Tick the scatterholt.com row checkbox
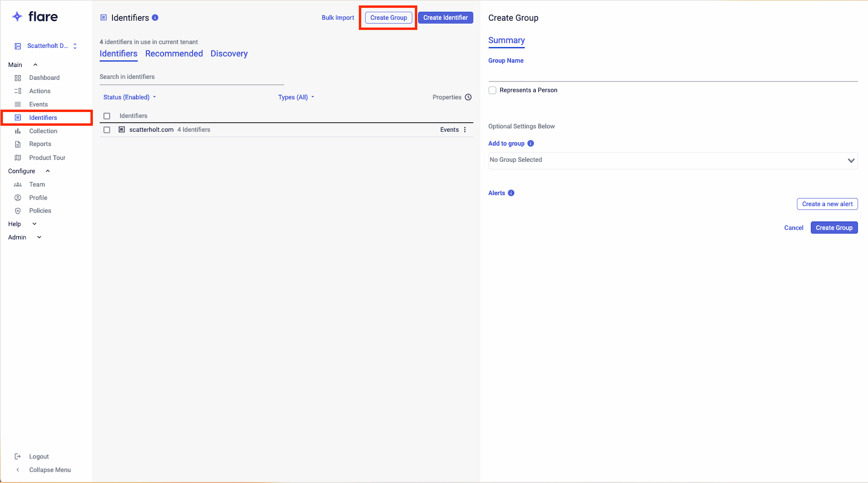 click(107, 130)
